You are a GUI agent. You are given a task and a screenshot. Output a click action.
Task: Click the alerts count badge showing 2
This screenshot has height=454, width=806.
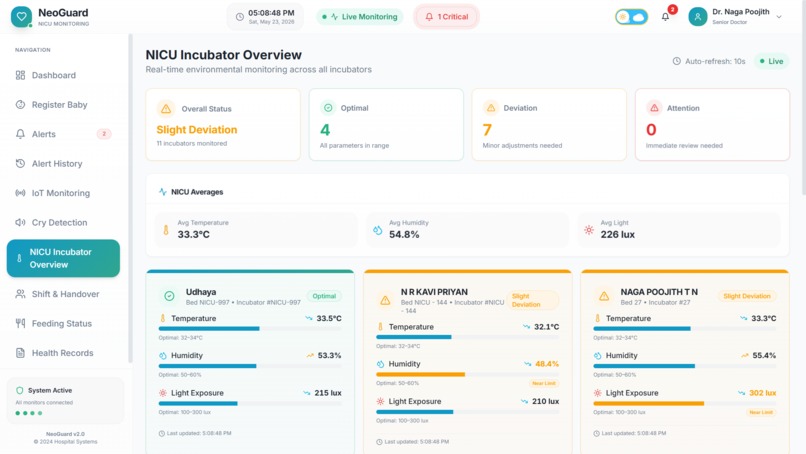104,134
